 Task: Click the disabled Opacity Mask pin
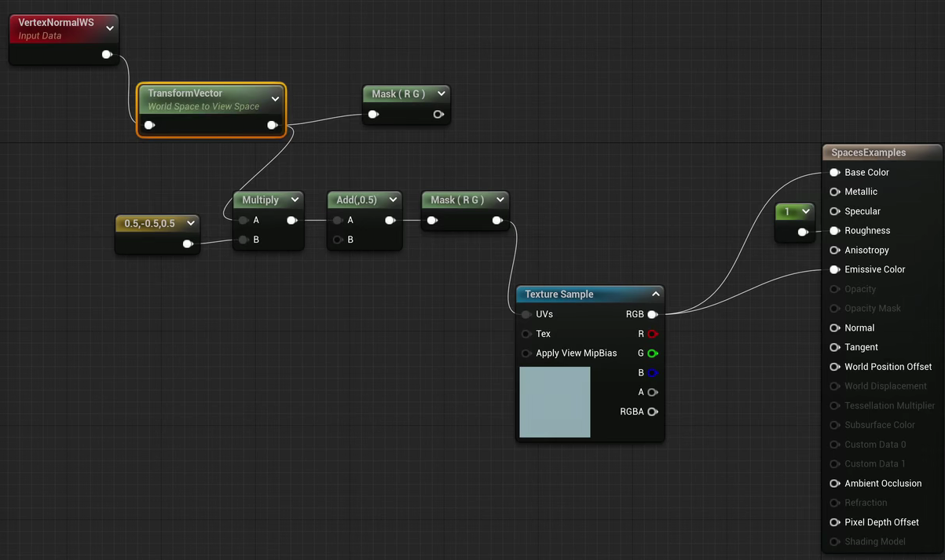click(x=835, y=309)
